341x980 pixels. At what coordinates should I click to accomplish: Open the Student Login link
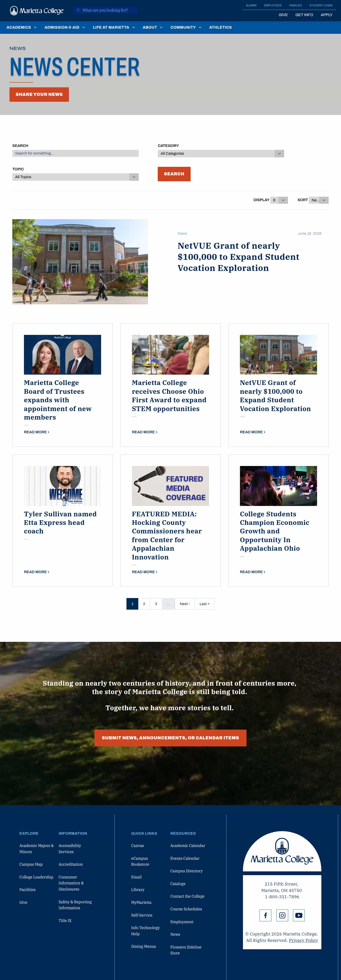321,5
